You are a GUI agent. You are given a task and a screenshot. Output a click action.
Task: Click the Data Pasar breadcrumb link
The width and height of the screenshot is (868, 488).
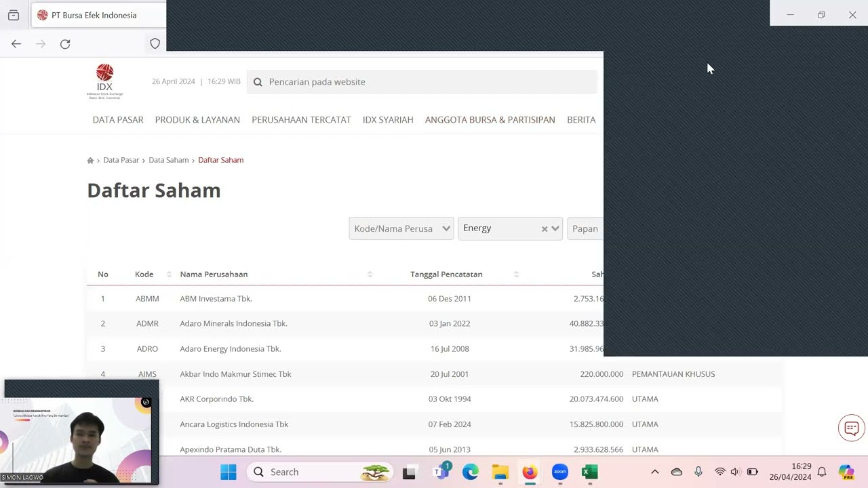pyautogui.click(x=121, y=161)
